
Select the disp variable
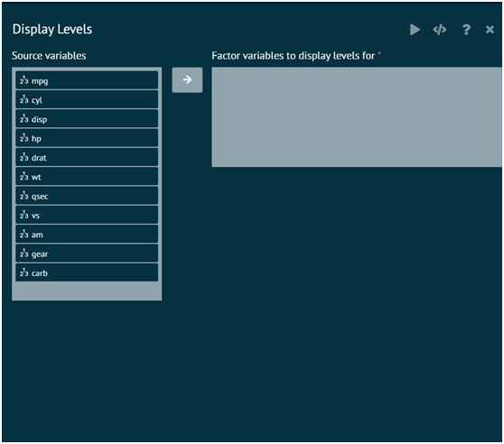87,119
